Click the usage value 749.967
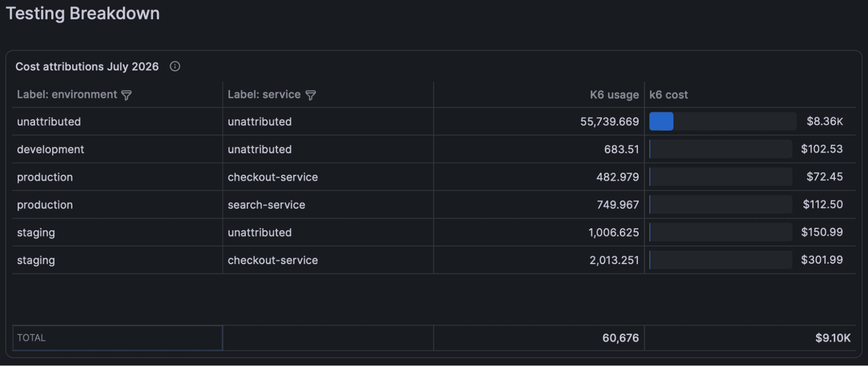This screenshot has height=366, width=868. 617,205
